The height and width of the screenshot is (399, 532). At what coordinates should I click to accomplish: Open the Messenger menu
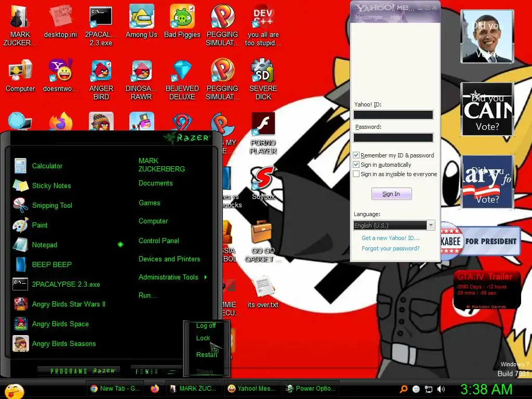click(x=368, y=17)
